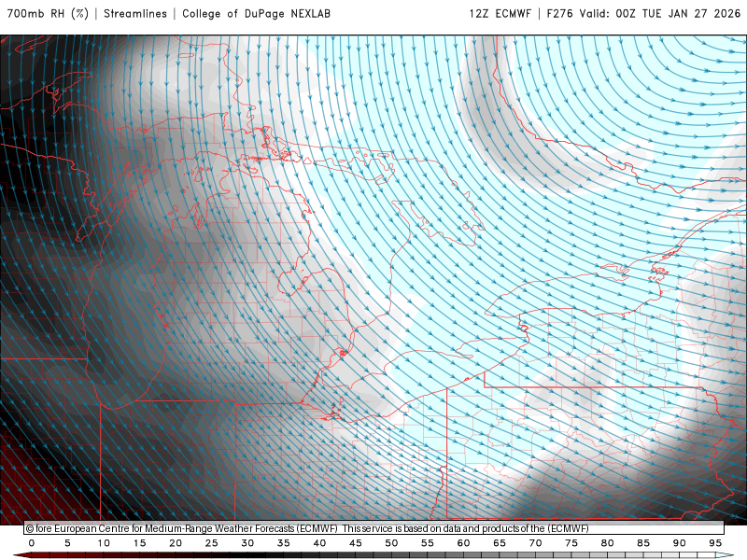The image size is (747, 560).
Task: Click colorbar label '95'
Action: click(x=715, y=543)
